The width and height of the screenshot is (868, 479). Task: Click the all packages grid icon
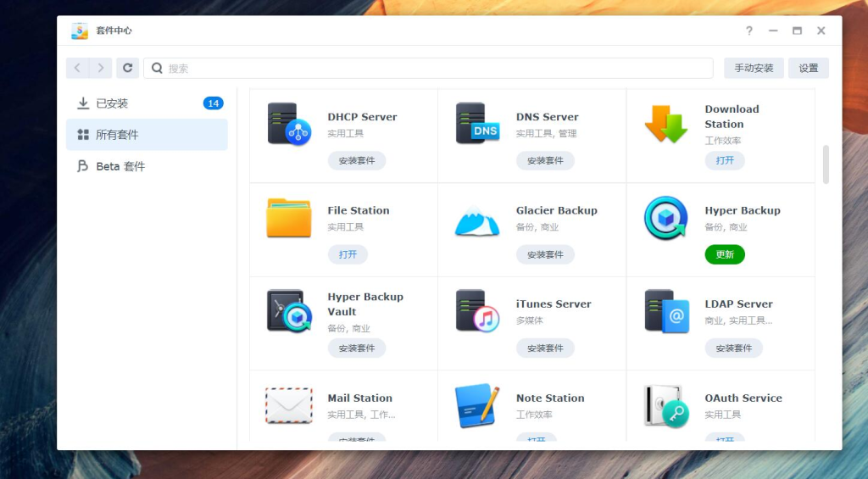(x=83, y=135)
